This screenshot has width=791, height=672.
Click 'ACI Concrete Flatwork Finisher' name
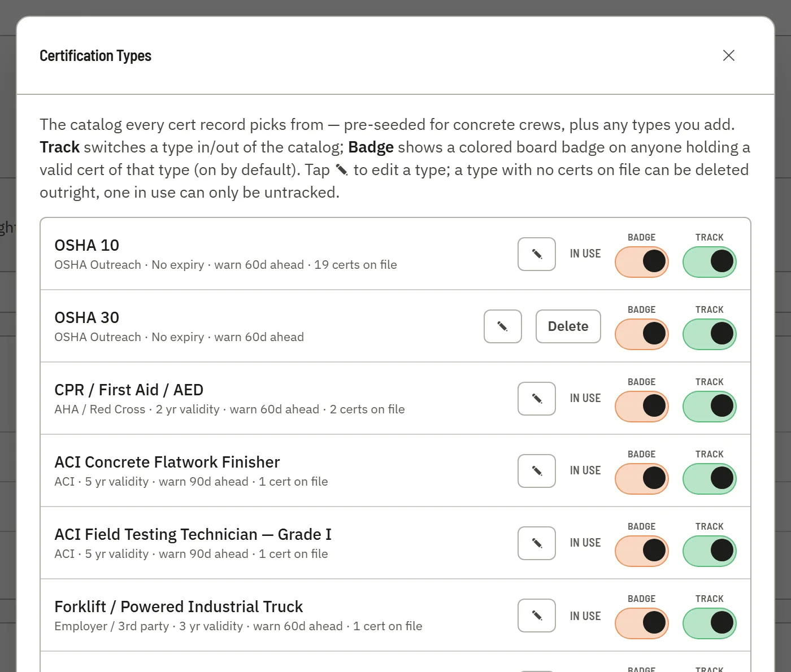tap(167, 462)
